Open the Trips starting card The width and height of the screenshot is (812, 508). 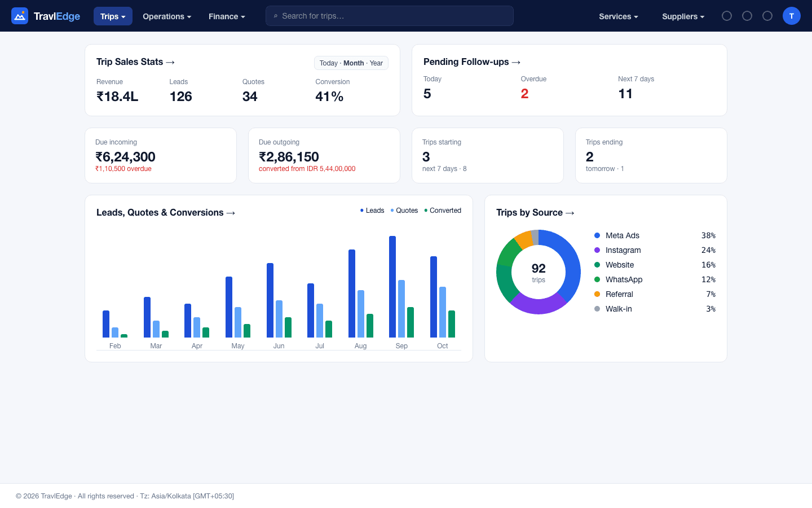[x=488, y=155]
